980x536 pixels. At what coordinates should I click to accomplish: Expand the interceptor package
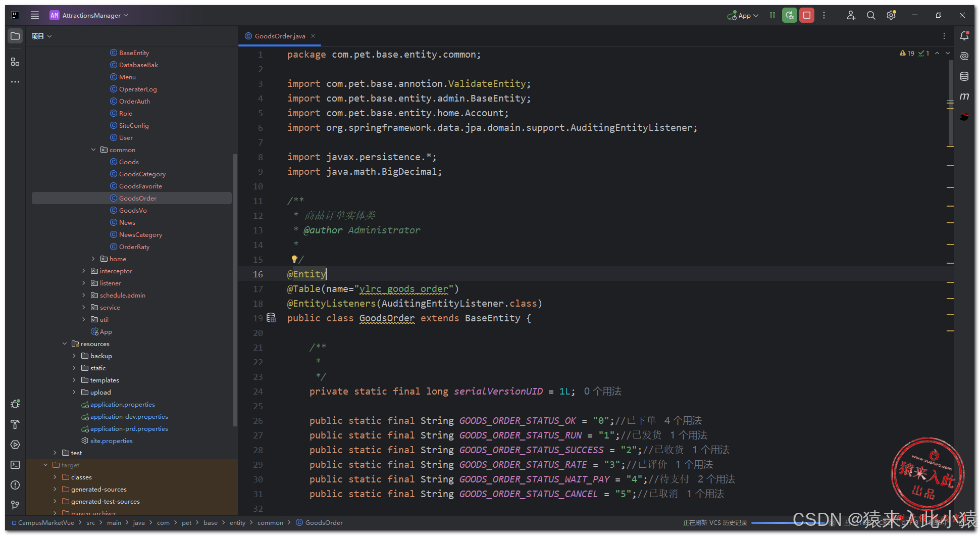(84, 271)
